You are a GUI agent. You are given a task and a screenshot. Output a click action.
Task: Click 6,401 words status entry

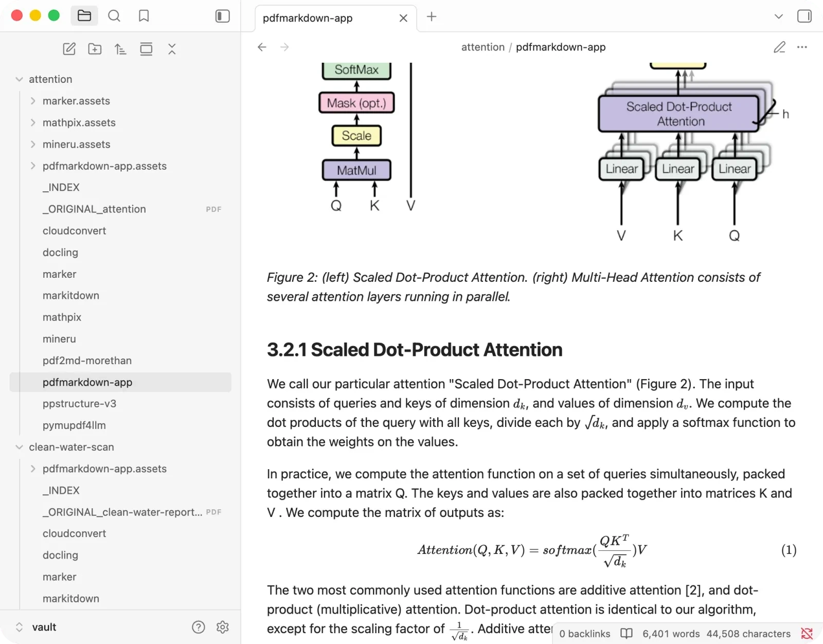(x=671, y=634)
